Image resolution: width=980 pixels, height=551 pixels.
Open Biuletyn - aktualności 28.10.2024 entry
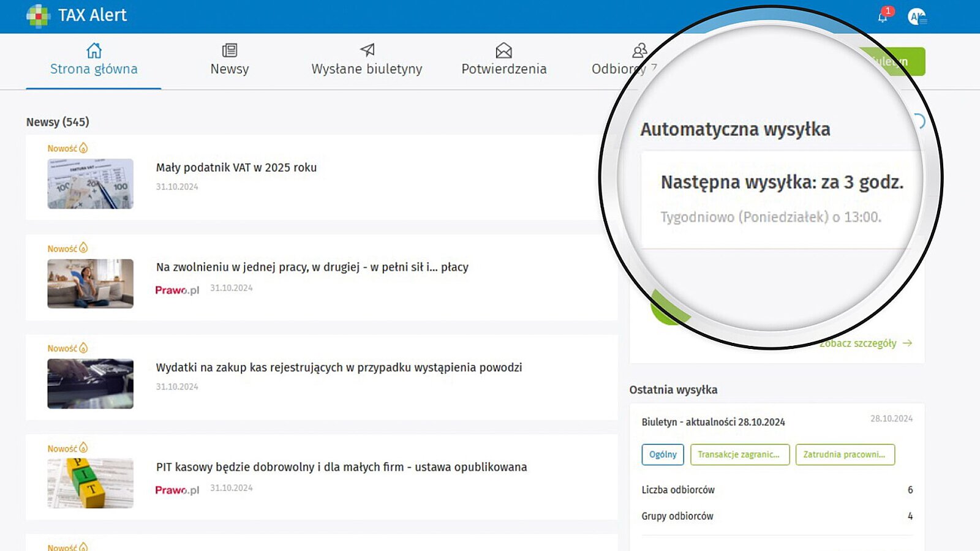[x=713, y=422]
